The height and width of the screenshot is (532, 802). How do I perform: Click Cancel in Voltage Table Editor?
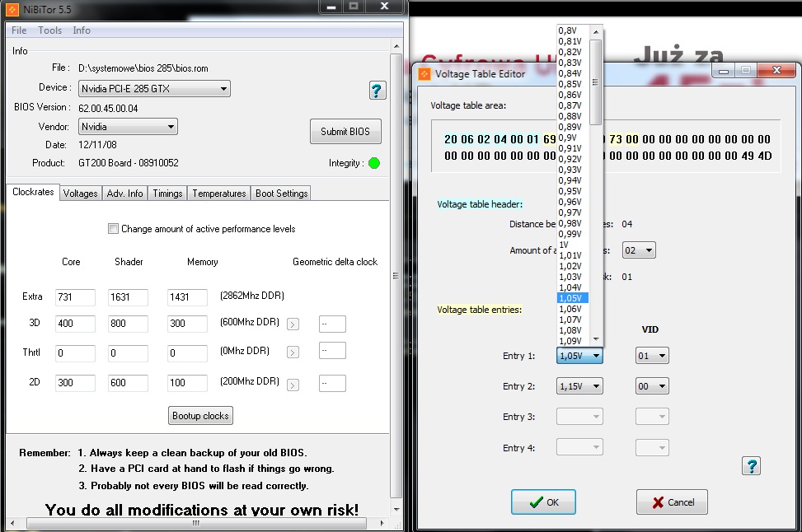coord(672,502)
